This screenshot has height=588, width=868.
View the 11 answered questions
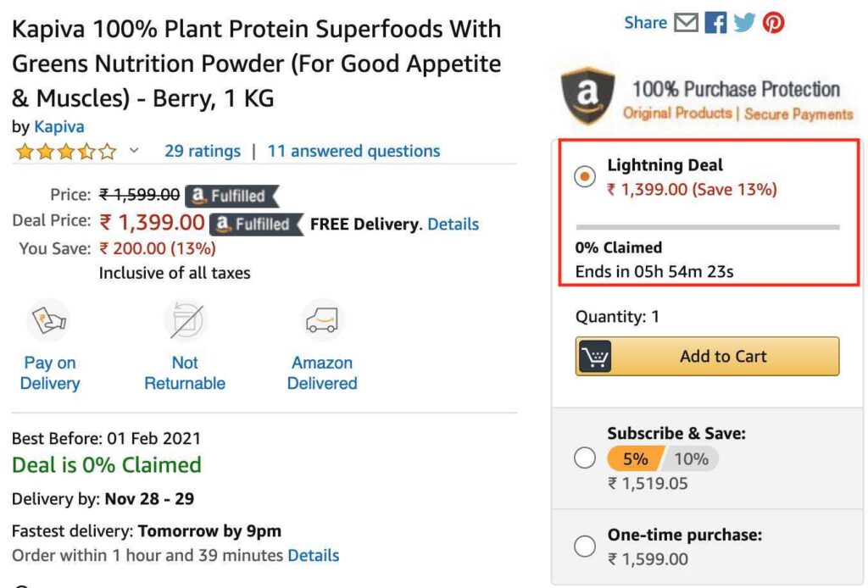(353, 150)
